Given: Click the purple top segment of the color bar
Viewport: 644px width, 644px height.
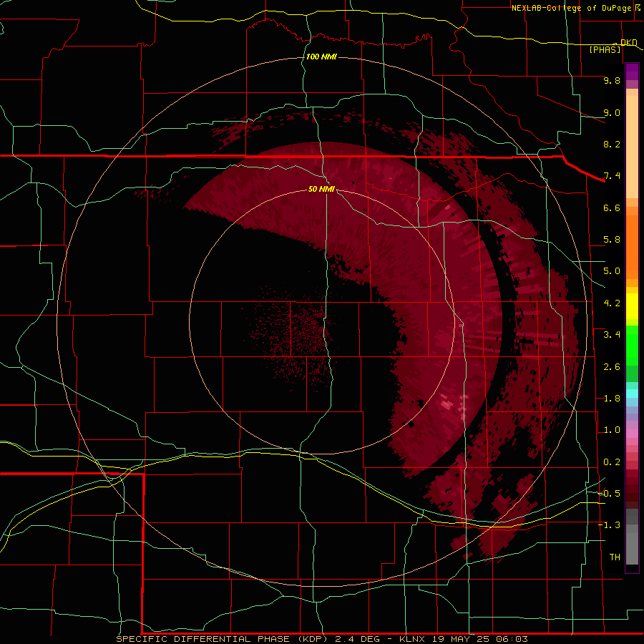Looking at the screenshot, I should click(x=632, y=72).
